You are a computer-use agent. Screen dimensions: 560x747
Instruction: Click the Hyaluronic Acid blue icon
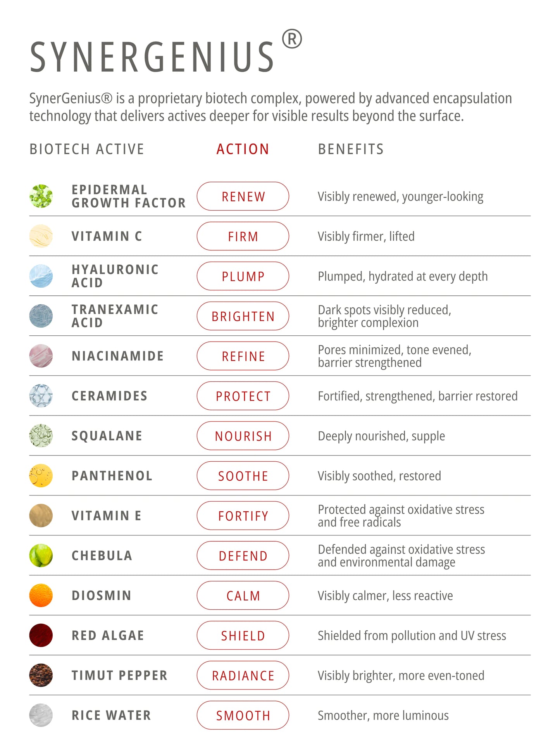click(41, 276)
